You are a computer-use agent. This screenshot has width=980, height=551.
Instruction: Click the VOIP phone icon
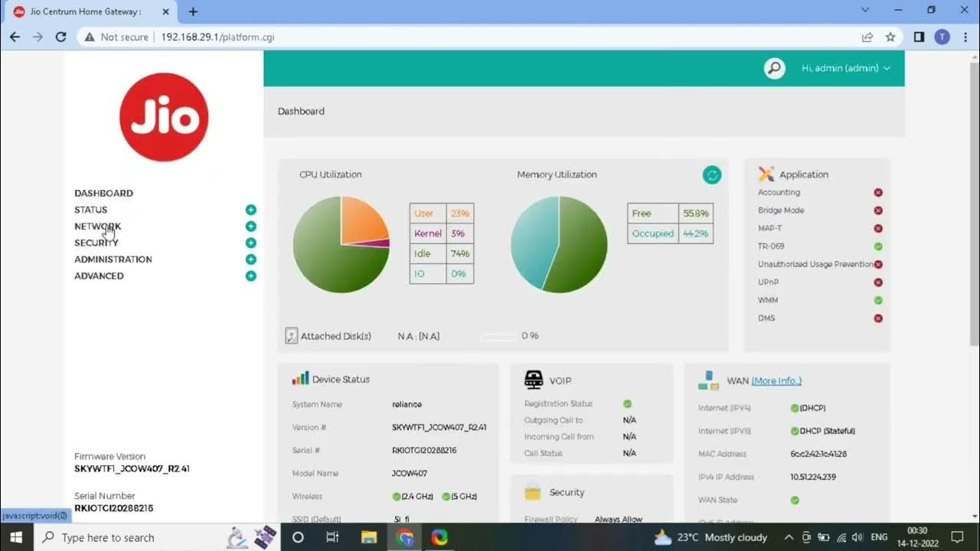[534, 380]
